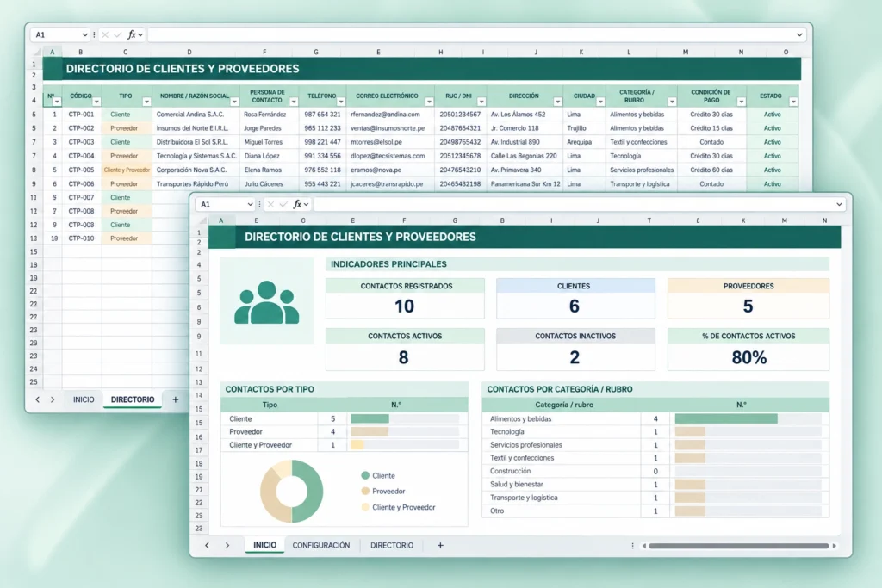
Task: Click the dashboard's horizontal scrollbar thumb
Action: pyautogui.click(x=739, y=546)
